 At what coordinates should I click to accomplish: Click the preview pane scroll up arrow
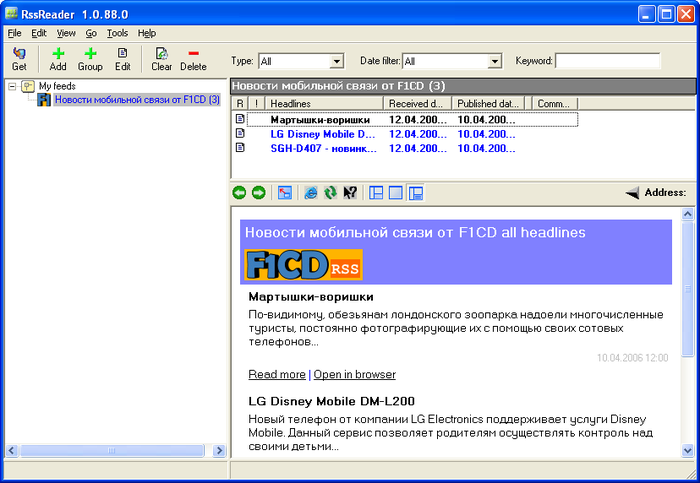pyautogui.click(x=688, y=214)
